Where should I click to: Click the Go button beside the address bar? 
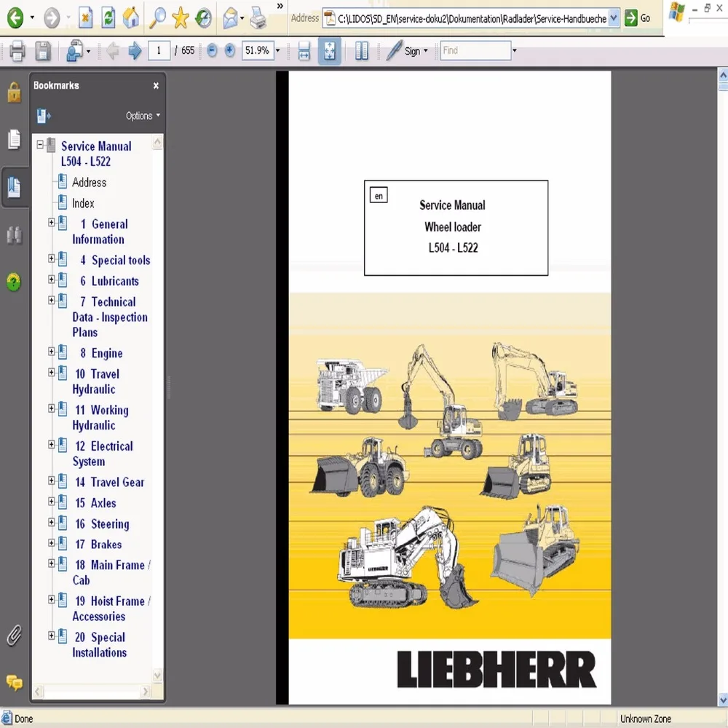[638, 18]
